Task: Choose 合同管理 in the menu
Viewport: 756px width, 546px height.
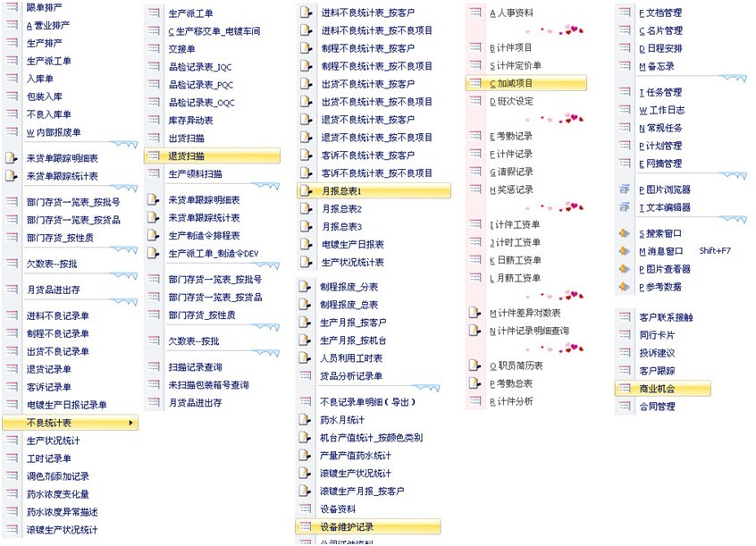Action: (658, 407)
